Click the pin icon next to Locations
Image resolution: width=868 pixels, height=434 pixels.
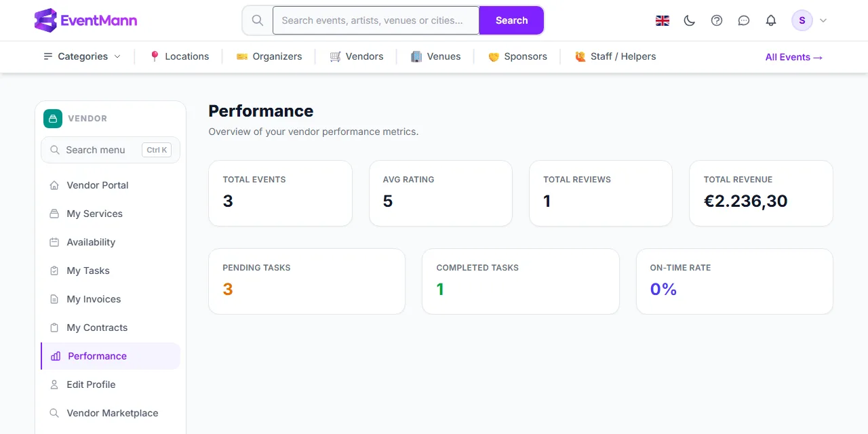[x=155, y=56]
